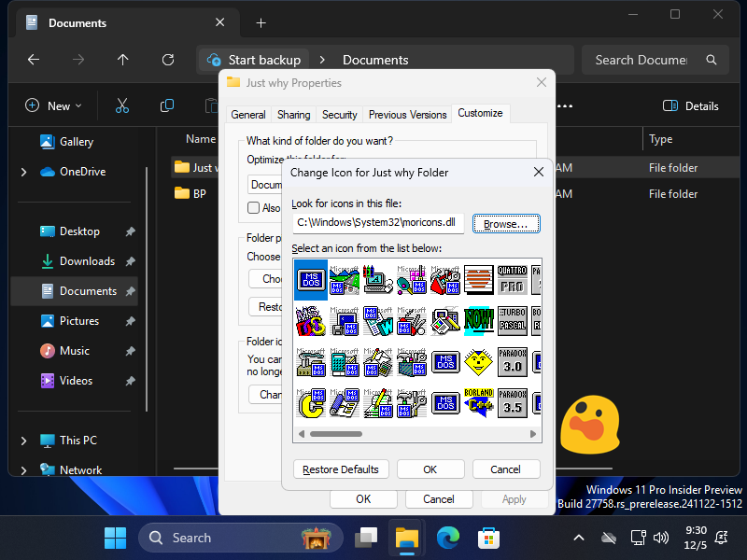Choose the hammer and wrench MS DOS icon
747x560 pixels.
(411, 403)
